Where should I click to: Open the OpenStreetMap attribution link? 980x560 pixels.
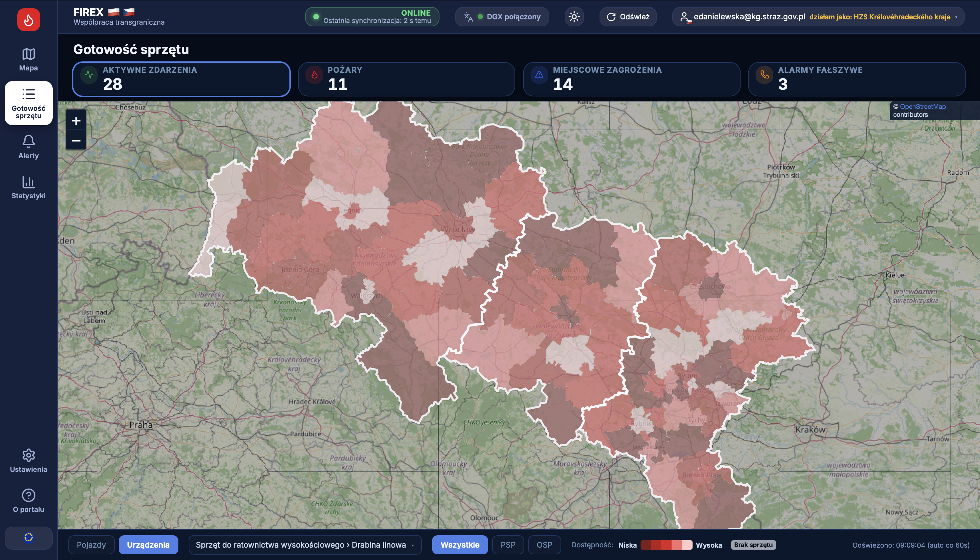[922, 106]
